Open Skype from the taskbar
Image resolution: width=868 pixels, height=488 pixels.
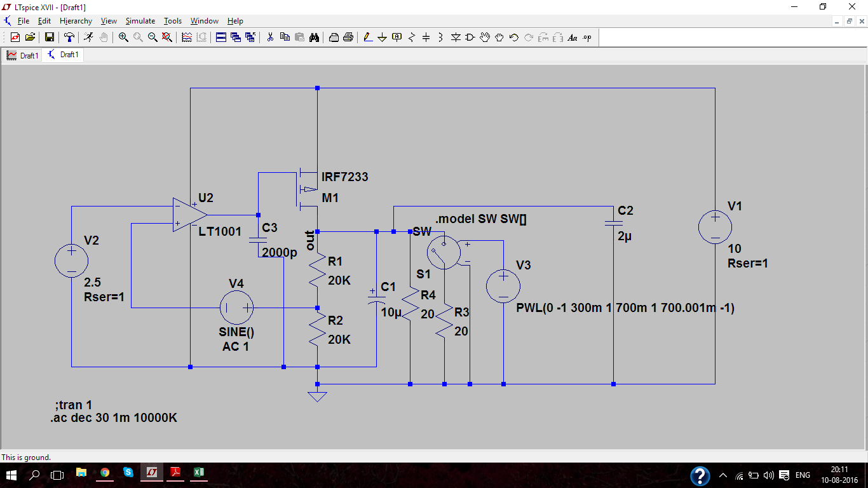tap(128, 473)
